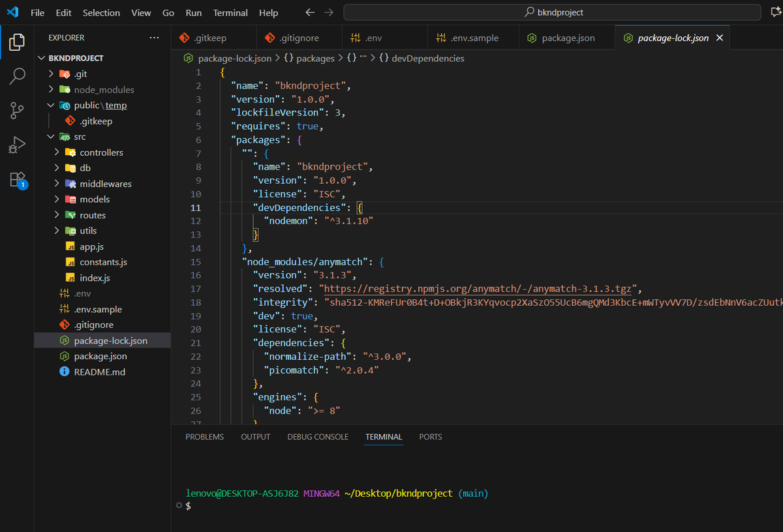
Task: Open the Search view icon
Action: 17,76
